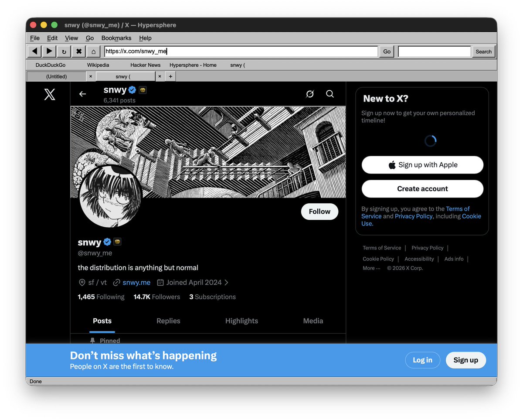This screenshot has width=523, height=420.
Task: Switch to the Replies tab
Action: [x=168, y=321]
